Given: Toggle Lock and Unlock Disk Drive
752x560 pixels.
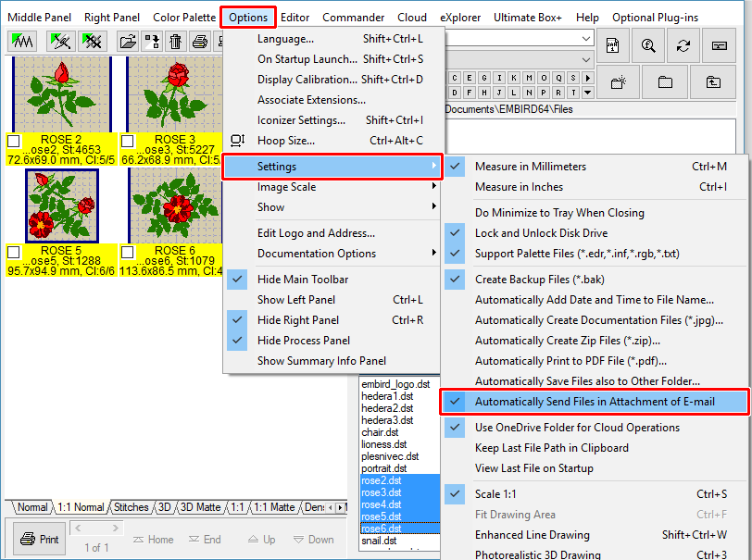Looking at the screenshot, I should [595, 233].
